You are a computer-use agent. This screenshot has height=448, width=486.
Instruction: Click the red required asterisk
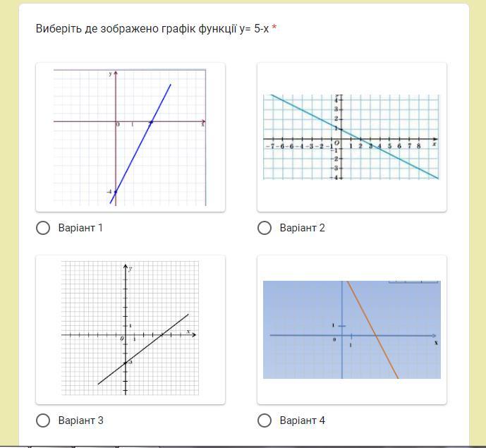pos(274,28)
